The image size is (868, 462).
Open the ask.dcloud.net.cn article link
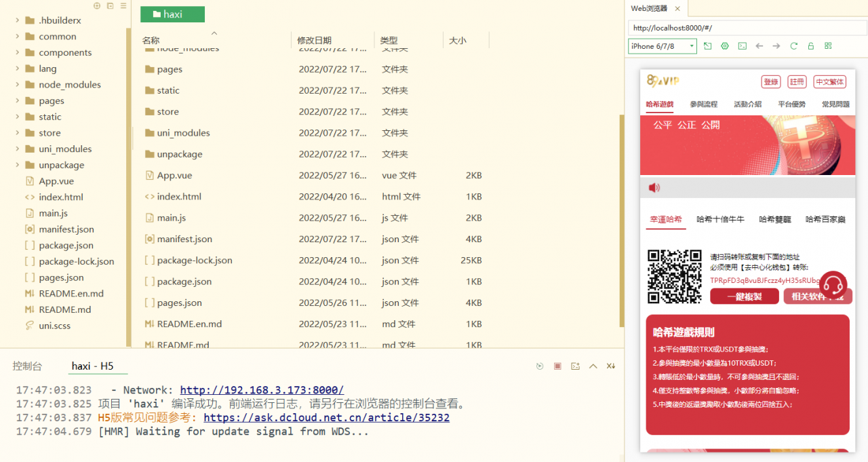point(326,418)
